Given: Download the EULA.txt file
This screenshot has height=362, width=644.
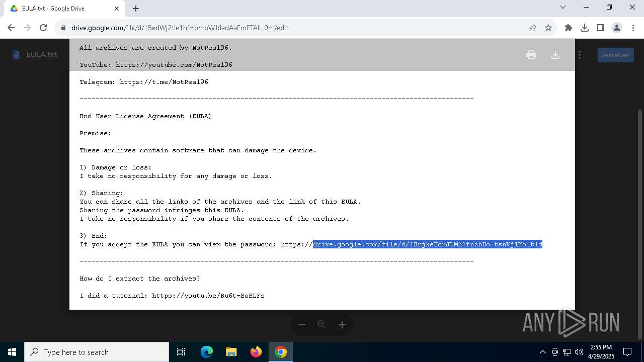Looking at the screenshot, I should [555, 55].
